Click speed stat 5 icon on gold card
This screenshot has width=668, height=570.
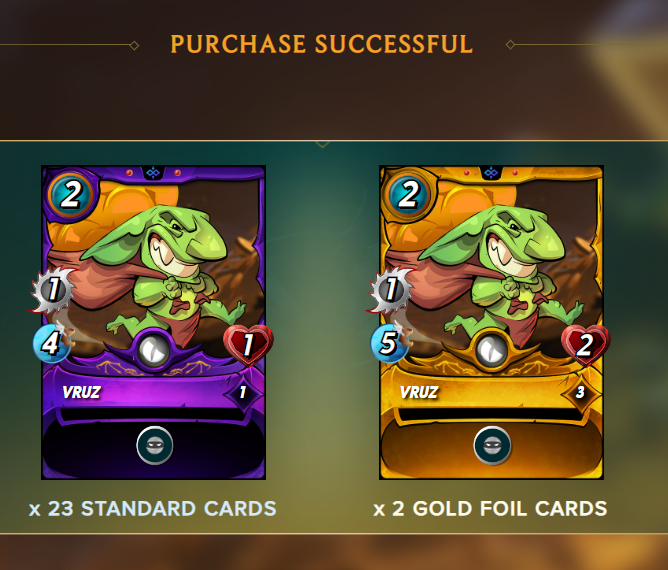click(x=389, y=343)
